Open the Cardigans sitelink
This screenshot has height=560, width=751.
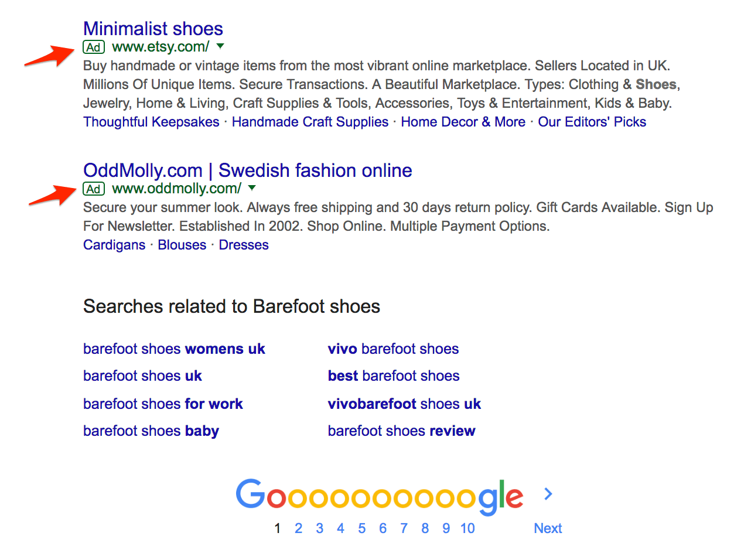click(x=114, y=245)
